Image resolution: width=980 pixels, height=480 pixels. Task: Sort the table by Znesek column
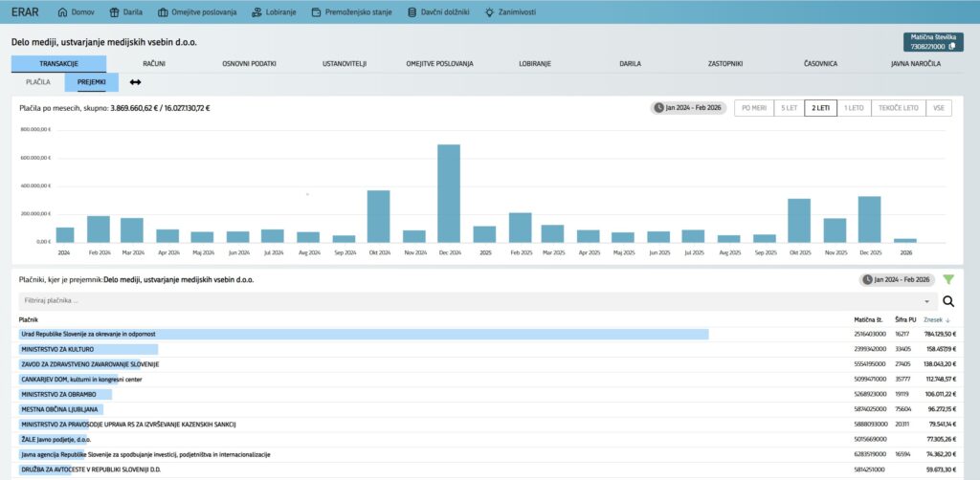point(939,319)
